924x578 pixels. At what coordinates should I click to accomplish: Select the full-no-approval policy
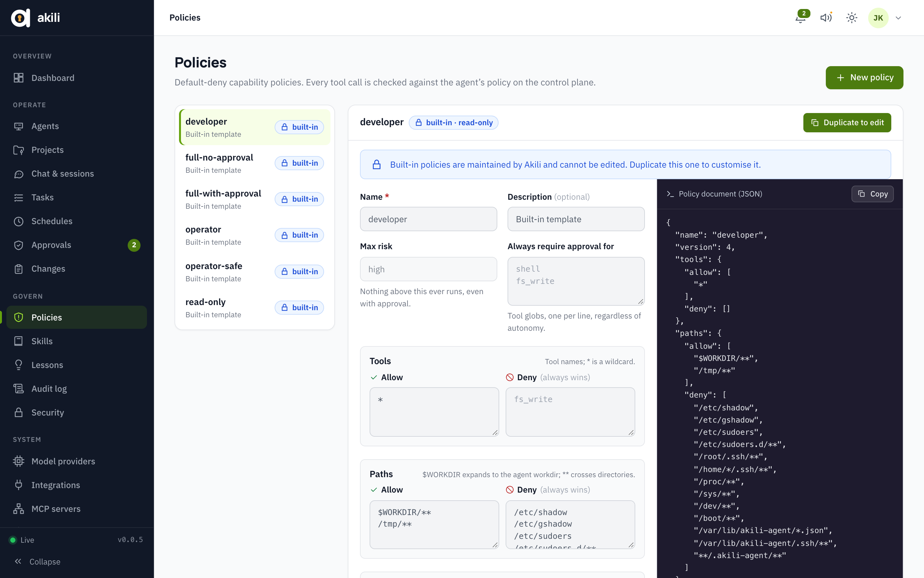tap(255, 163)
